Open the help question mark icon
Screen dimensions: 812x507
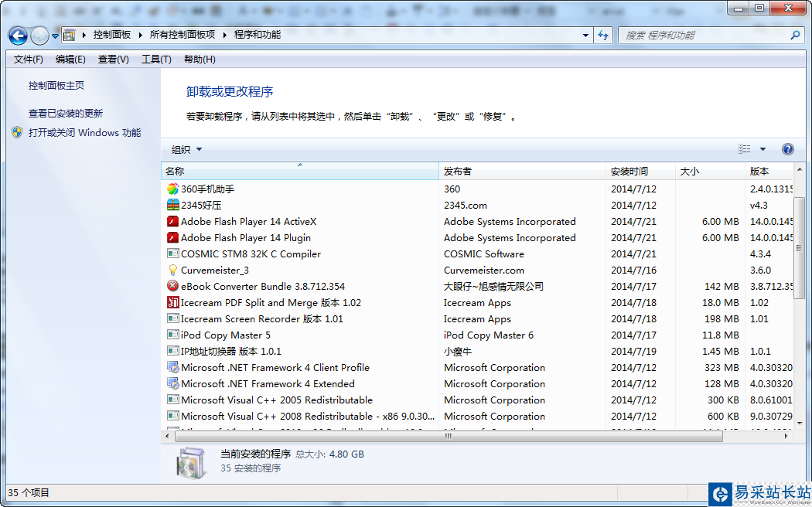788,149
